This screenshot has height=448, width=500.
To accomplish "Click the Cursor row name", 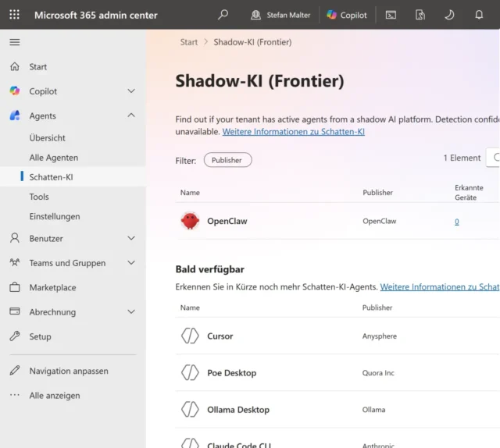I will [x=220, y=336].
